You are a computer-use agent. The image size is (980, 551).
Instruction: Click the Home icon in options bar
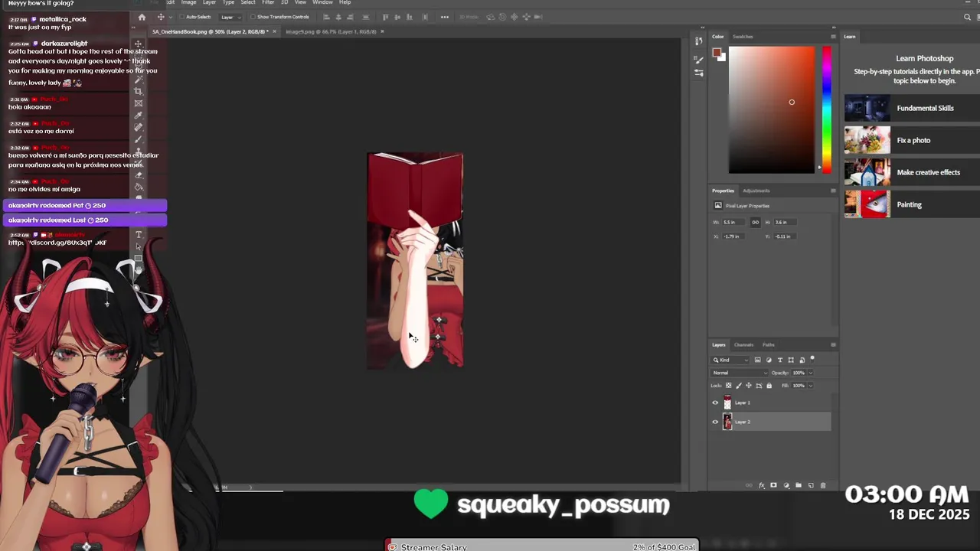142,17
